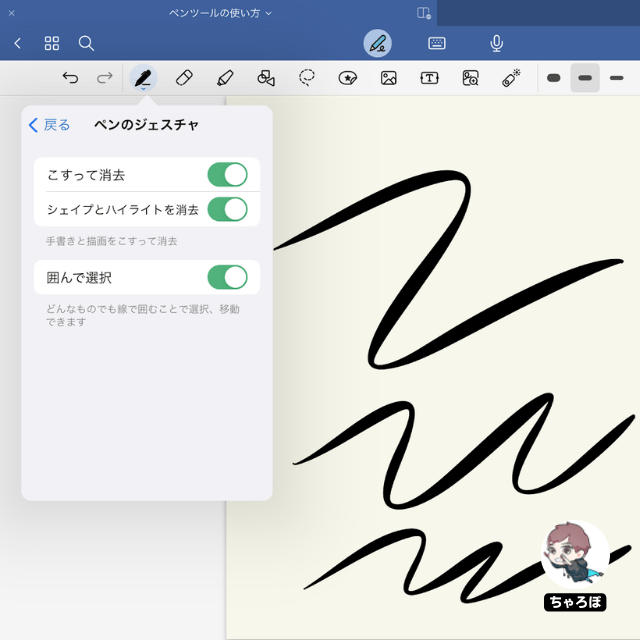Choose the medium stroke width
Viewport: 640px width, 640px height.
click(x=585, y=78)
